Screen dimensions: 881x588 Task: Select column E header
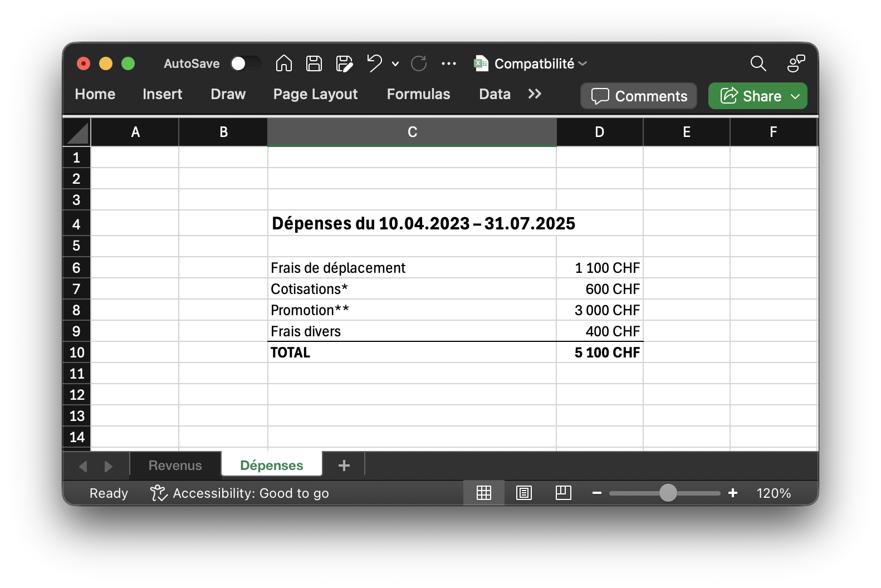687,132
